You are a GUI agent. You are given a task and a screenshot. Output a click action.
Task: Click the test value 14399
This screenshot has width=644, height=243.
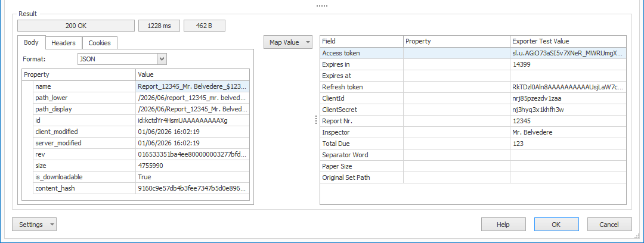[521, 64]
